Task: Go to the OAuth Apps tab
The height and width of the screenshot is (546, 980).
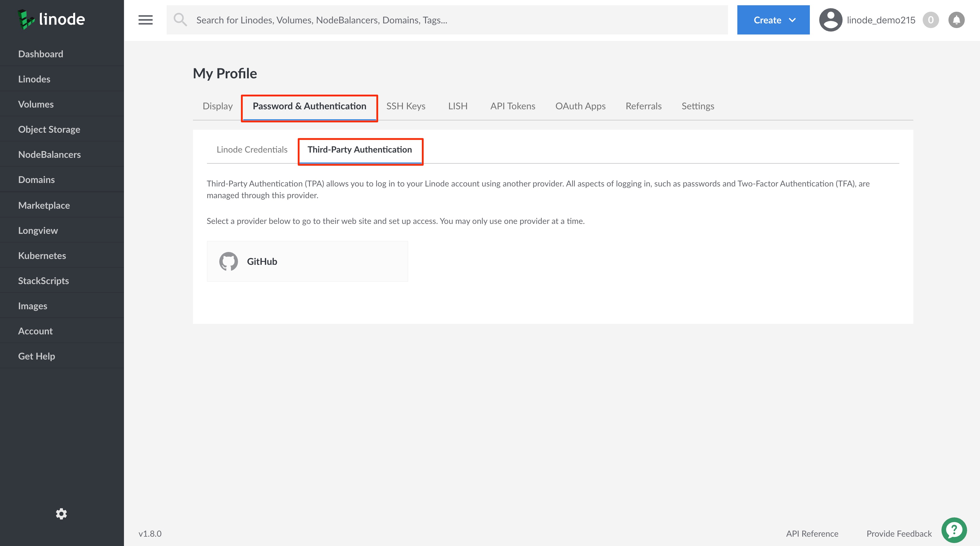Action: (x=580, y=106)
